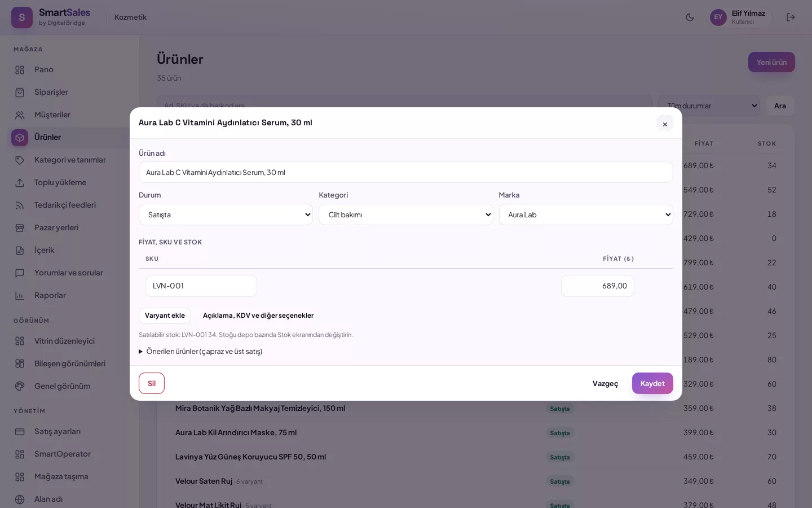Open the Marka dropdown
This screenshot has width=812, height=508.
[586, 214]
